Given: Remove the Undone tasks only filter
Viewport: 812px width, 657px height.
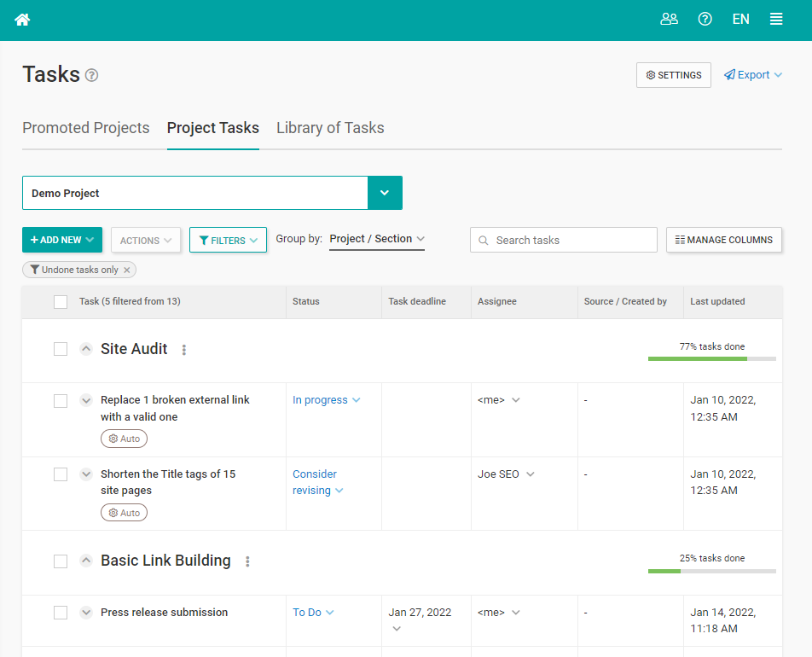Looking at the screenshot, I should [x=127, y=270].
